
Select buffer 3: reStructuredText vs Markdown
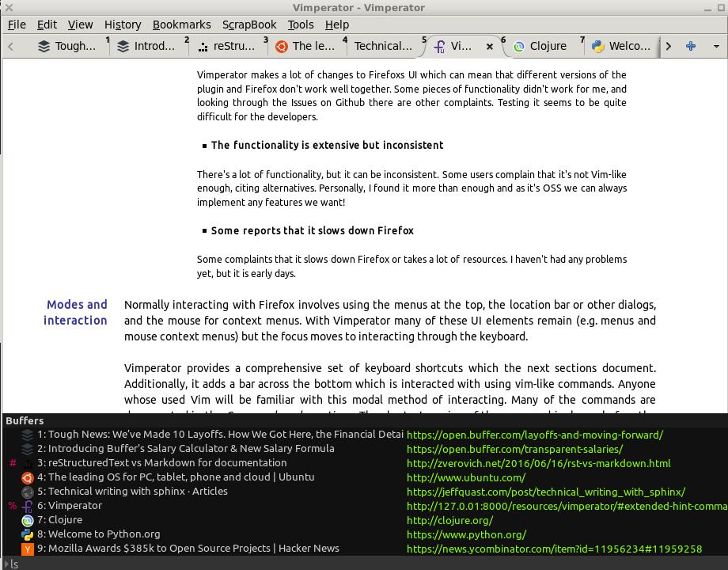coord(162,462)
